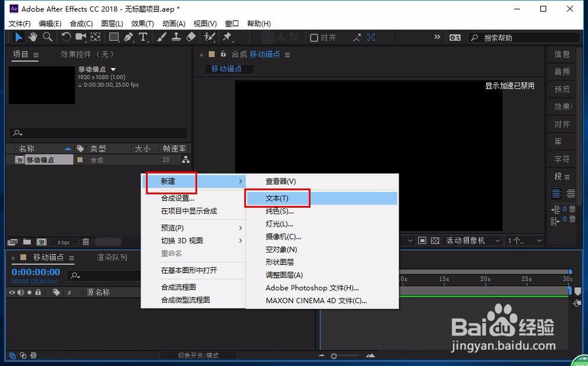Zoom in timeline with large mountain icon
Screen dimensions: 588x366
tap(370, 355)
